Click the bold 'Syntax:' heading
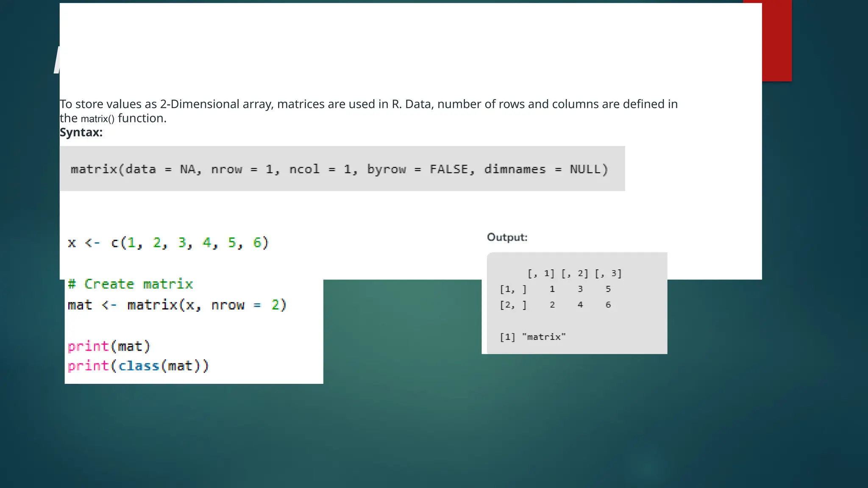The image size is (868, 488). (81, 132)
